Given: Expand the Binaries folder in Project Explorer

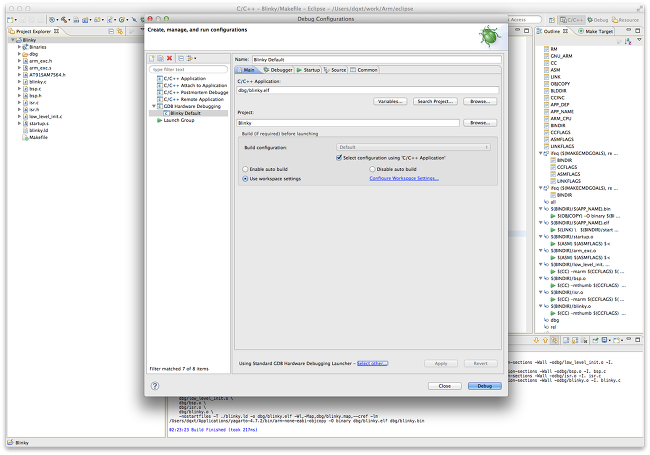Looking at the screenshot, I should point(19,47).
